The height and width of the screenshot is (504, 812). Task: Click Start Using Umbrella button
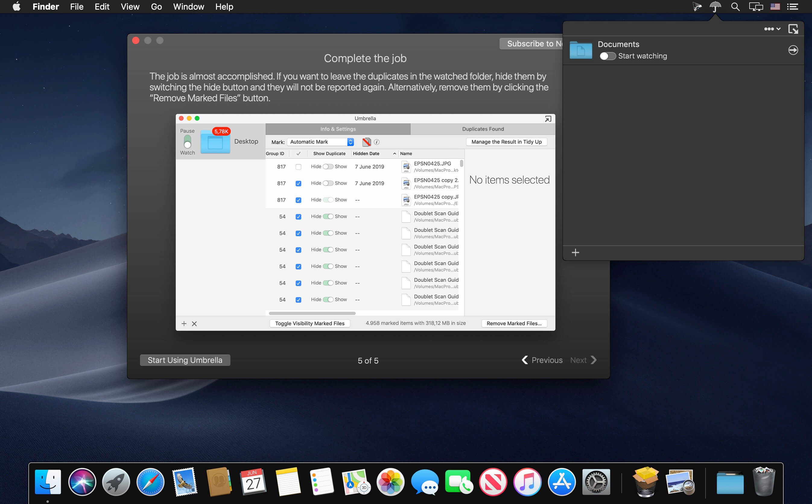185,360
